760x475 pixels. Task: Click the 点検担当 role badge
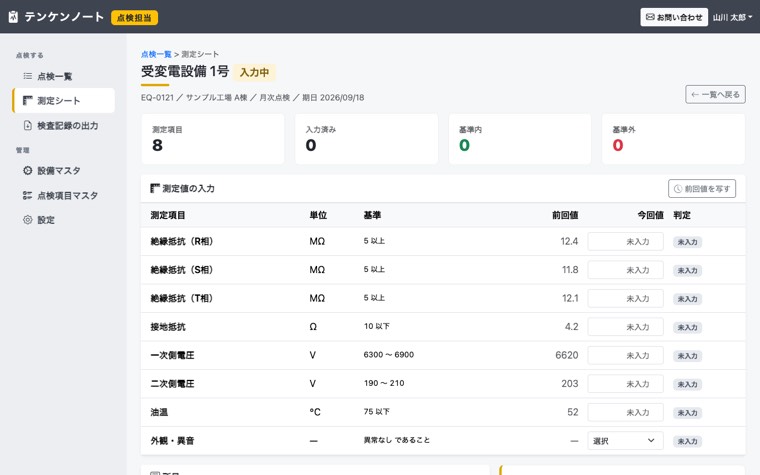pos(134,17)
